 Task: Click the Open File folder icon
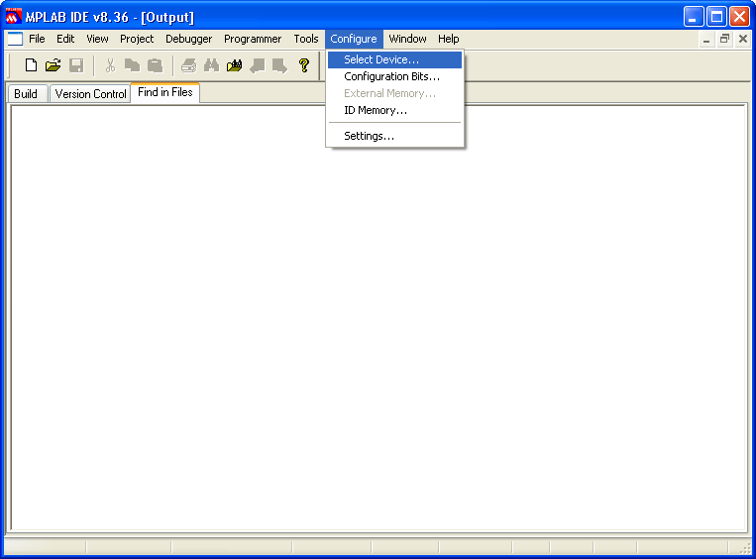click(x=54, y=65)
